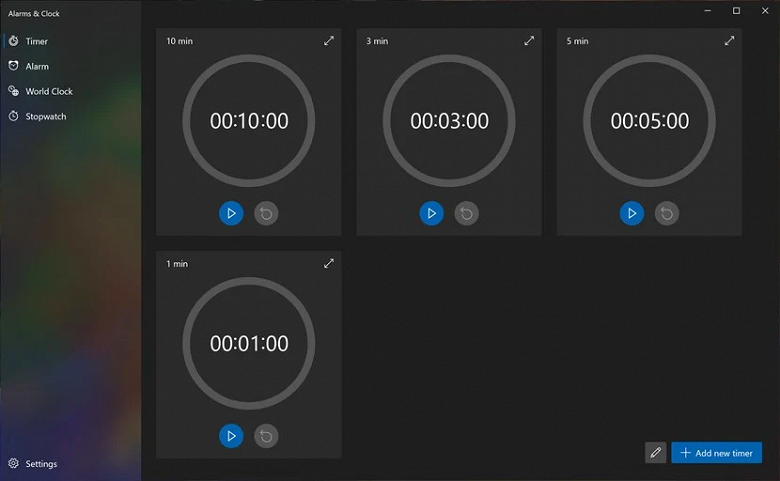Click the 00:10:00 timer dial
Image resolution: width=780 pixels, height=481 pixels.
coord(248,121)
